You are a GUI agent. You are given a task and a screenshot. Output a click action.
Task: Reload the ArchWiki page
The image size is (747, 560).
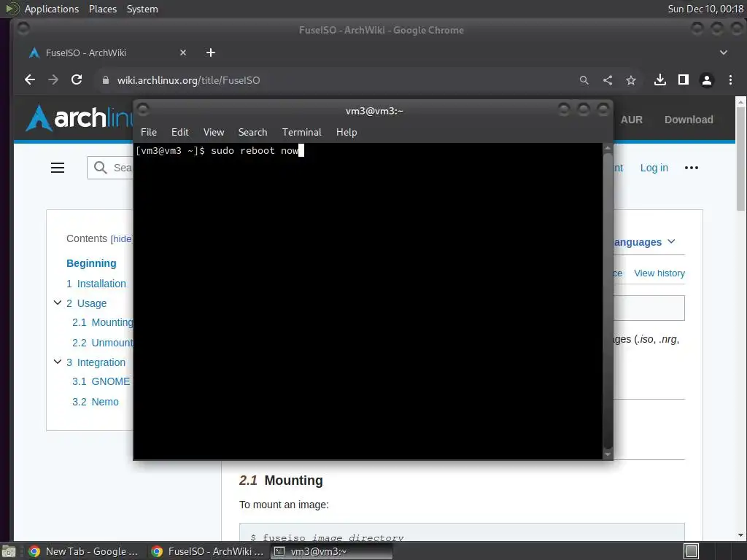76,80
